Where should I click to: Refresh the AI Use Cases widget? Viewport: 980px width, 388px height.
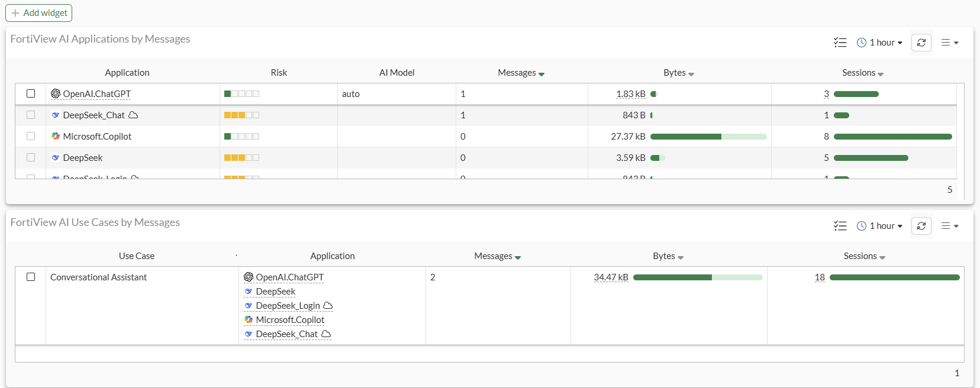pyautogui.click(x=921, y=226)
